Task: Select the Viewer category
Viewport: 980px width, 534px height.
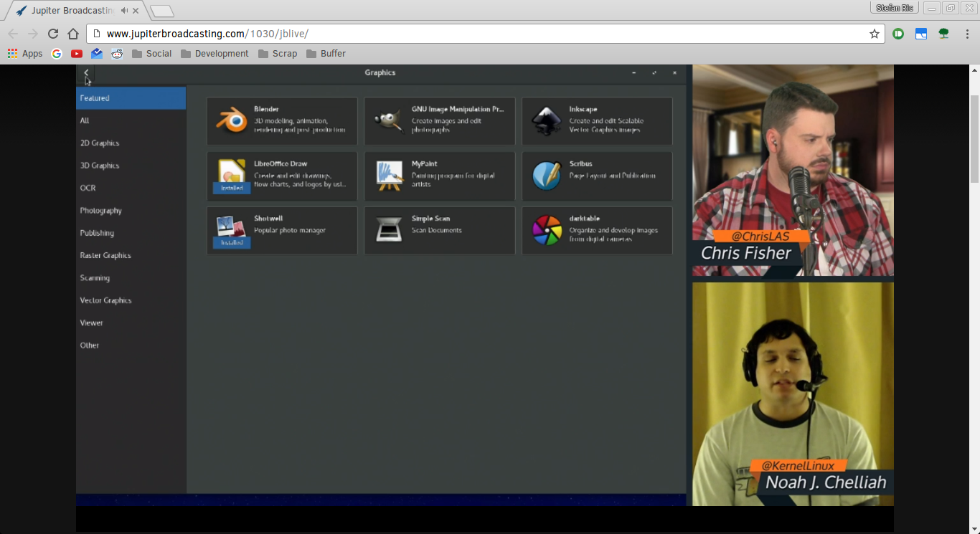Action: click(x=131, y=323)
